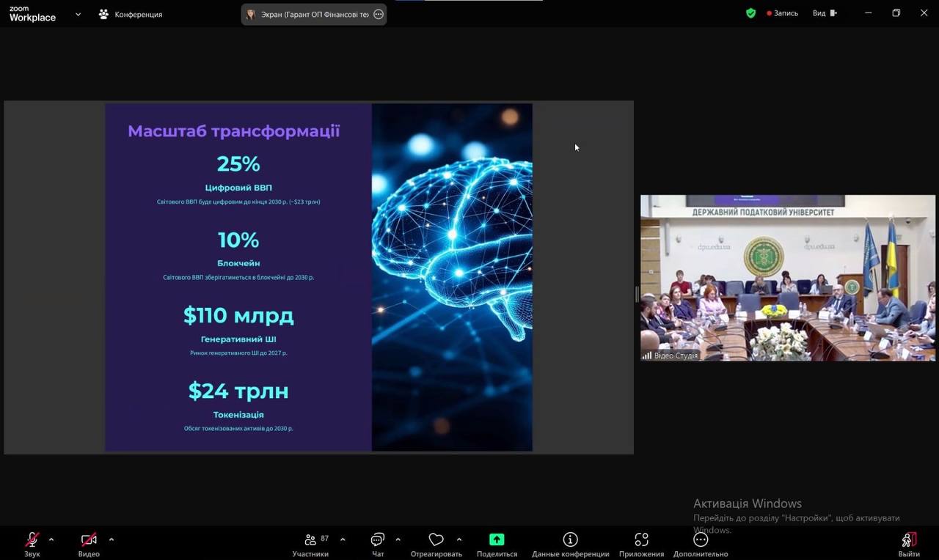The height and width of the screenshot is (560, 939).
Task: Open the Zoom Workplace dropdown chevron
Action: click(78, 14)
